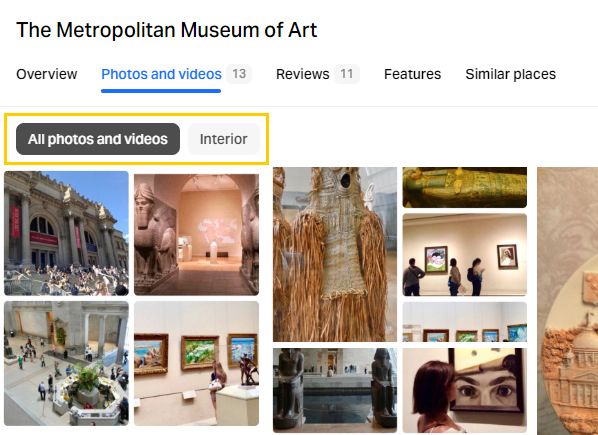Open the terracotta relief medallion photo
Screen dimensions: 598x435
[567, 301]
